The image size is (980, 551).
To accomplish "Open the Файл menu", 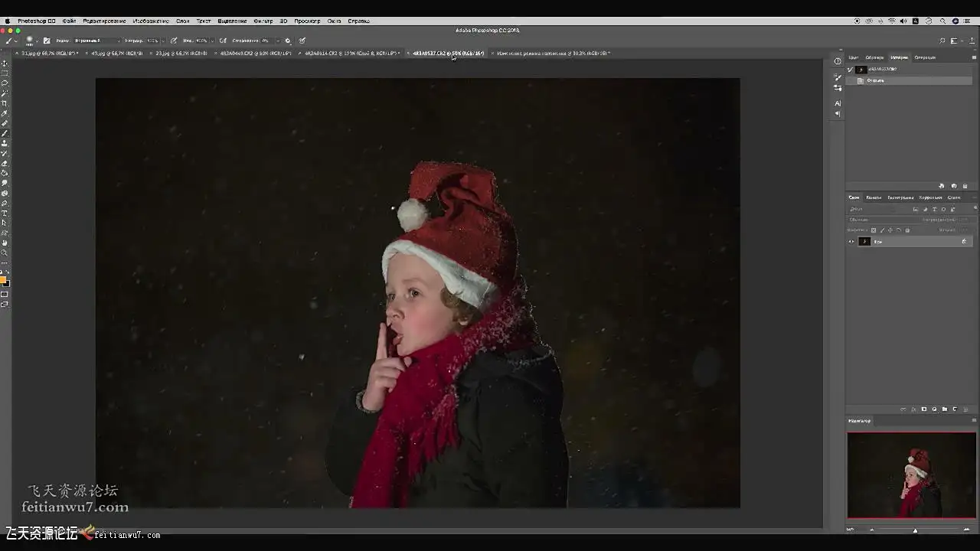I will point(69,21).
